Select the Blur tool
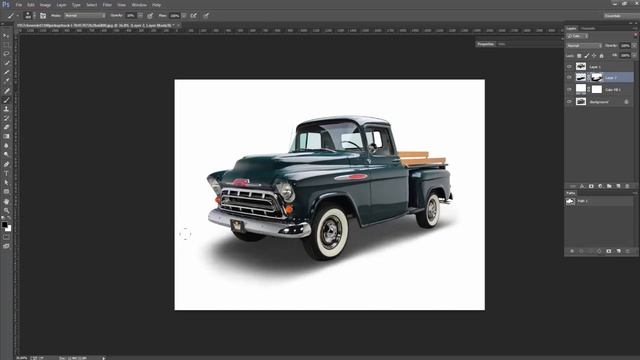640x360 pixels. click(6, 146)
